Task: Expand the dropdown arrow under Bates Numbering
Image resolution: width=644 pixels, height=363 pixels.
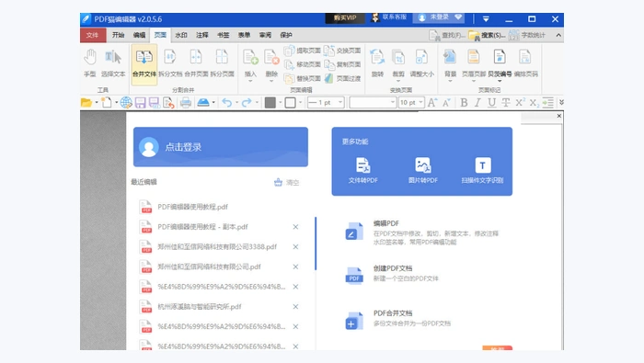Action: point(500,81)
